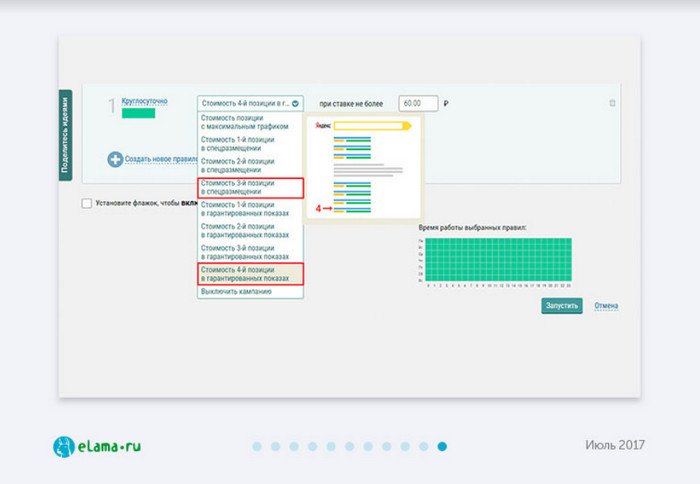This screenshot has width=700, height=484.
Task: Go to the last highlighted slide dot
Action: point(442,446)
